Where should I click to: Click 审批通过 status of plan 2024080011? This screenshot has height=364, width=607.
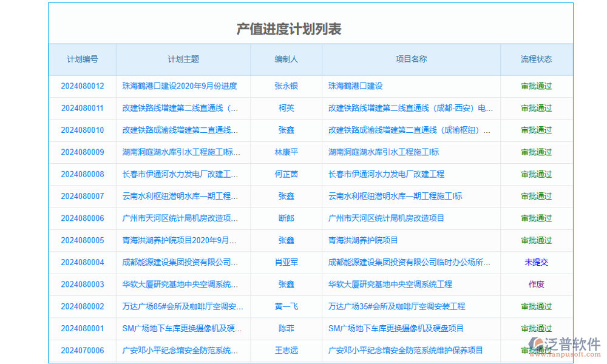[535, 108]
